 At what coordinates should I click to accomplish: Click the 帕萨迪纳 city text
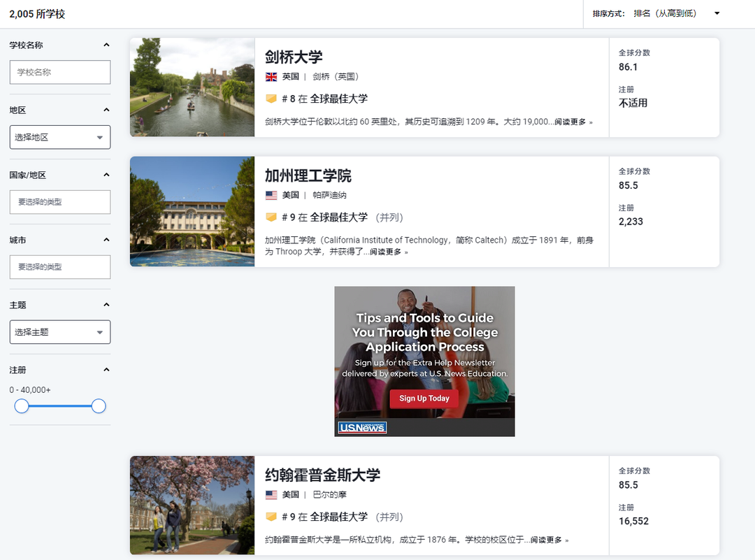click(329, 195)
